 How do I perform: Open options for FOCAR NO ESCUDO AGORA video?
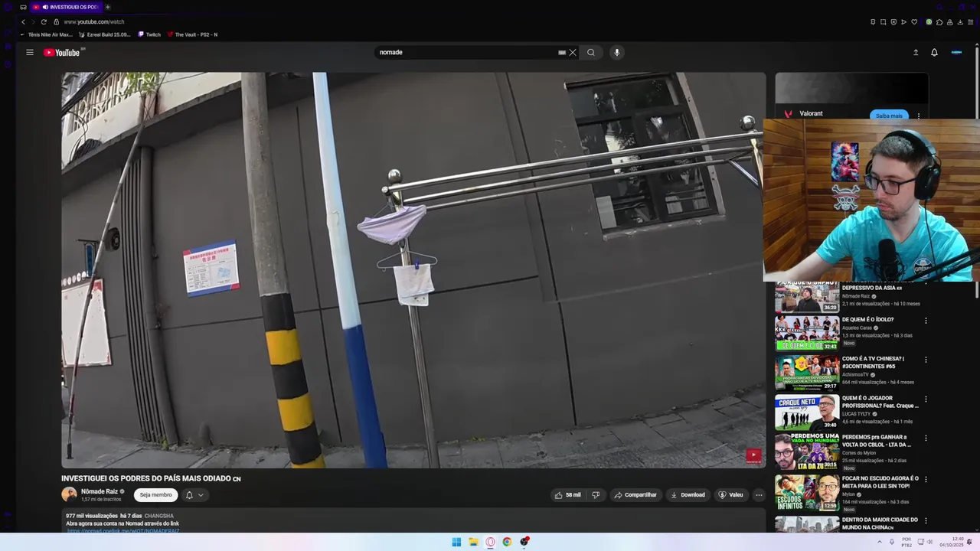[926, 479]
